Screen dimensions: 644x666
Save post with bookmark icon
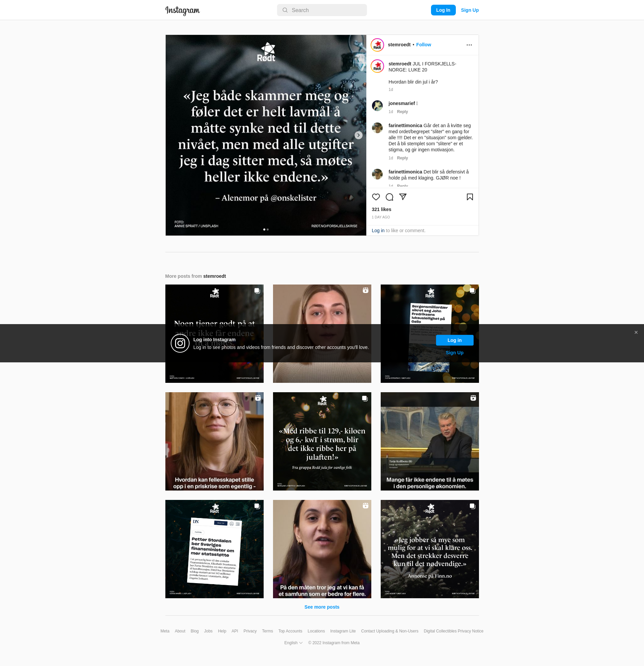click(x=469, y=197)
